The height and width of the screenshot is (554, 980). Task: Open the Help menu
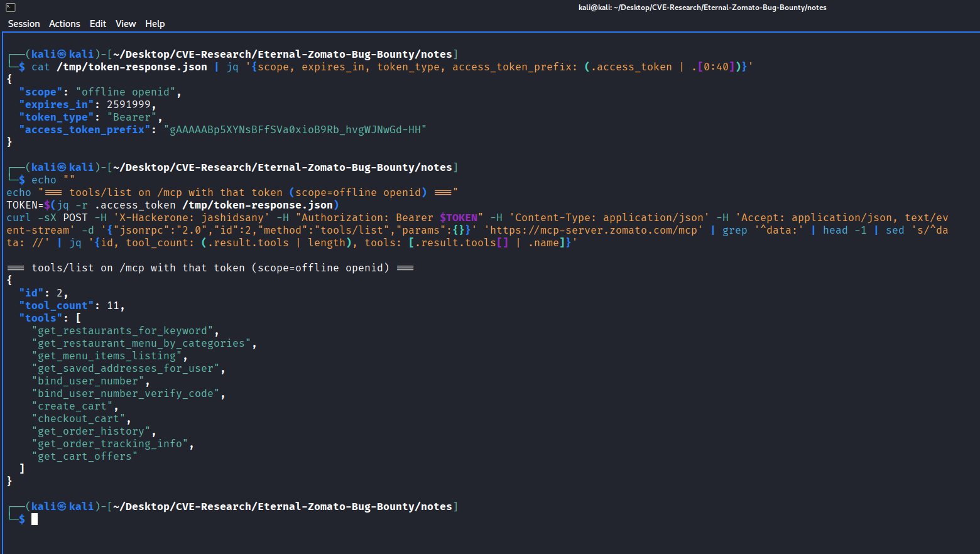155,24
